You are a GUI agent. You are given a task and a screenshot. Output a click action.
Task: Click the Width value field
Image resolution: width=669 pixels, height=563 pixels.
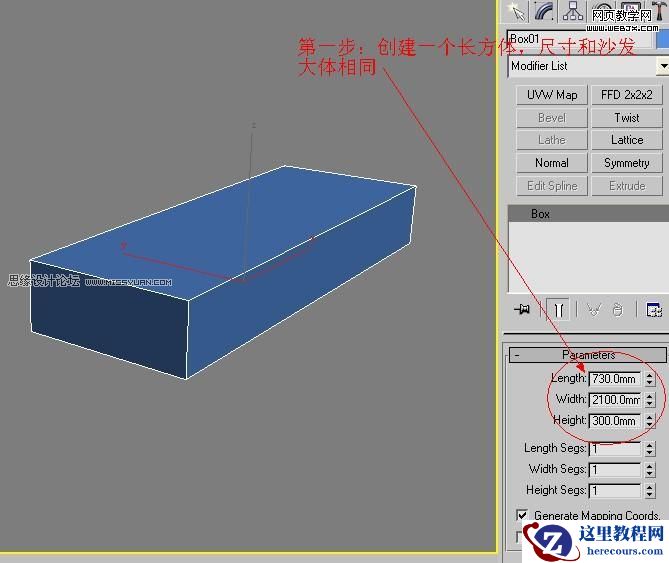click(x=614, y=400)
